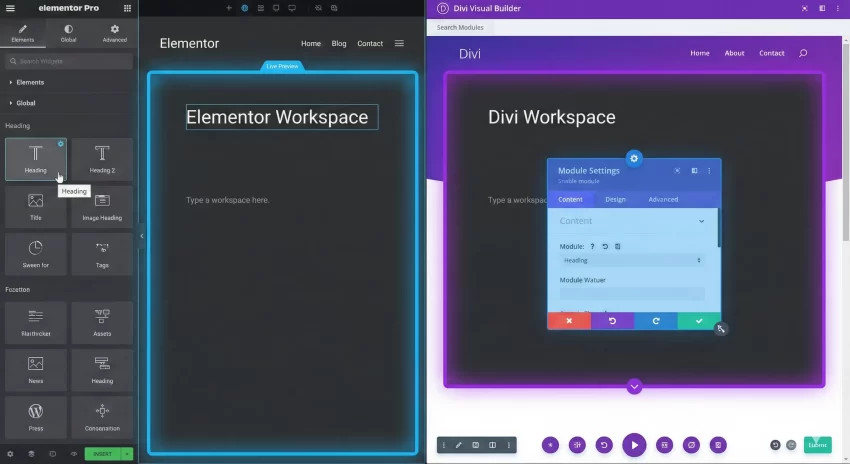Switch to the Global tab in Elementor
Image resolution: width=850 pixels, height=464 pixels.
click(68, 33)
